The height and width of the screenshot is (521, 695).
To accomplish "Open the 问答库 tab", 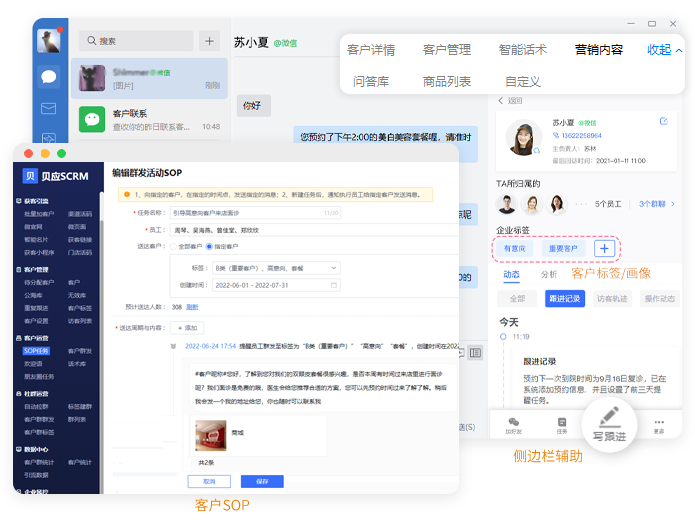I will point(371,82).
